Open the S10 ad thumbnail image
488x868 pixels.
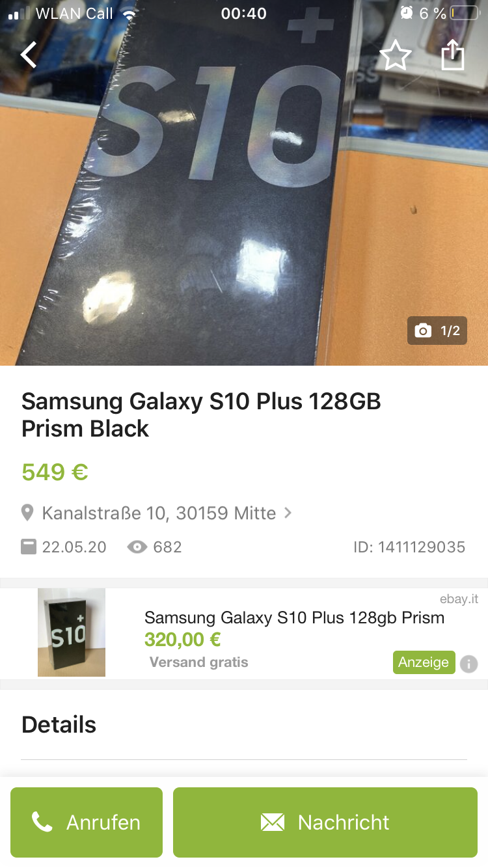pos(72,632)
